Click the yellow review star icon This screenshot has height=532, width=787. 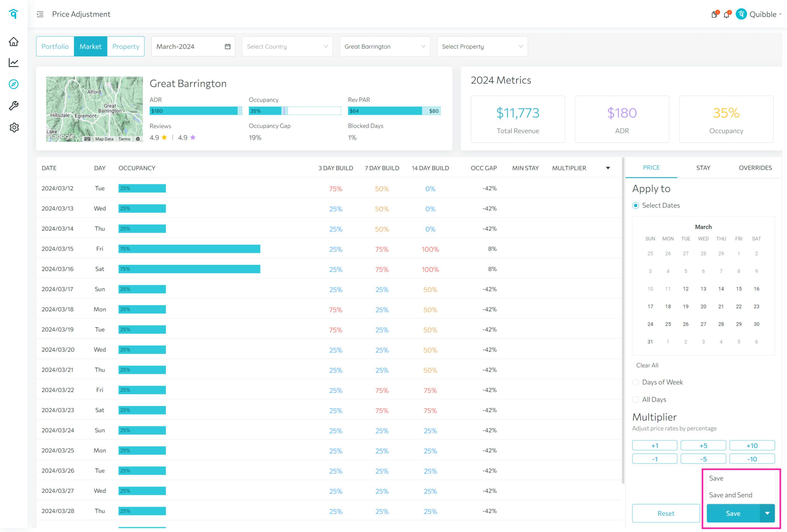[164, 137]
